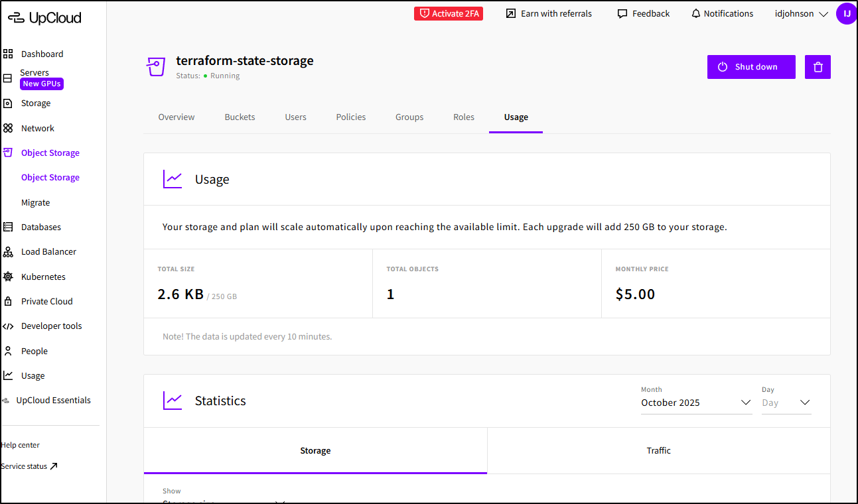Click the Load Balancer sidebar icon

(x=8, y=252)
